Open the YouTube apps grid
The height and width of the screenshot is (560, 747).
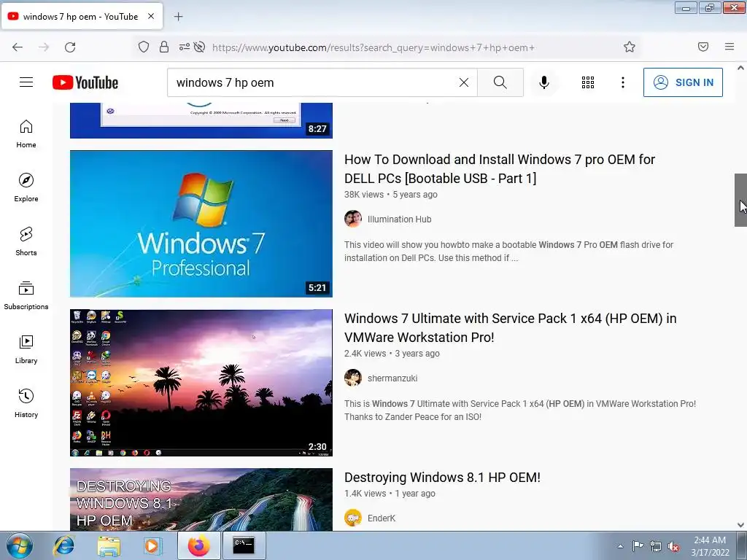[588, 82]
